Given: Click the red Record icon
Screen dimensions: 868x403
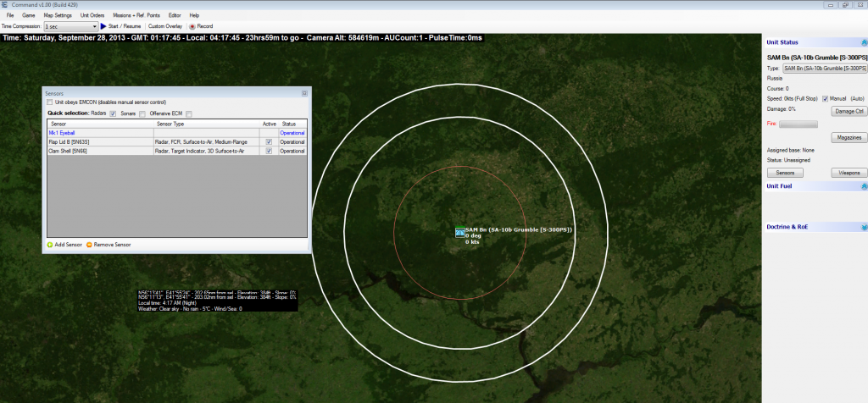Looking at the screenshot, I should click(x=192, y=26).
